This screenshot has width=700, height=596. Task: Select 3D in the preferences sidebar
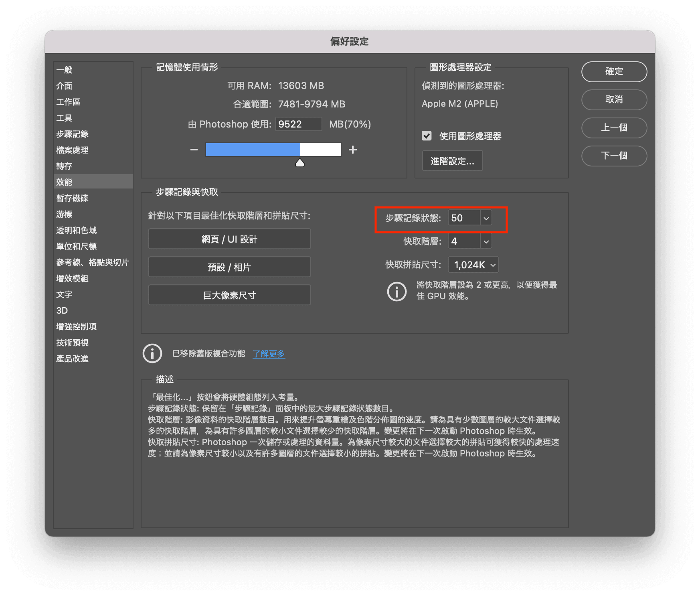click(93, 310)
